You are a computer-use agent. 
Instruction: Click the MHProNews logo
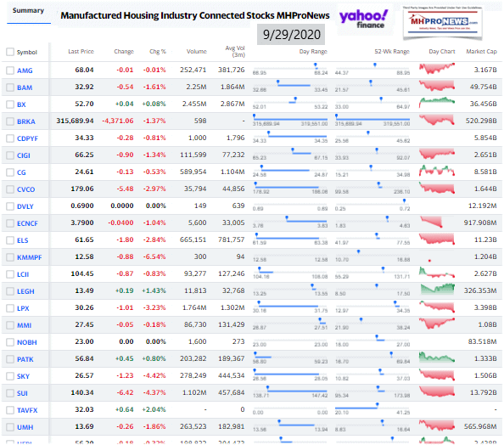coord(443,22)
